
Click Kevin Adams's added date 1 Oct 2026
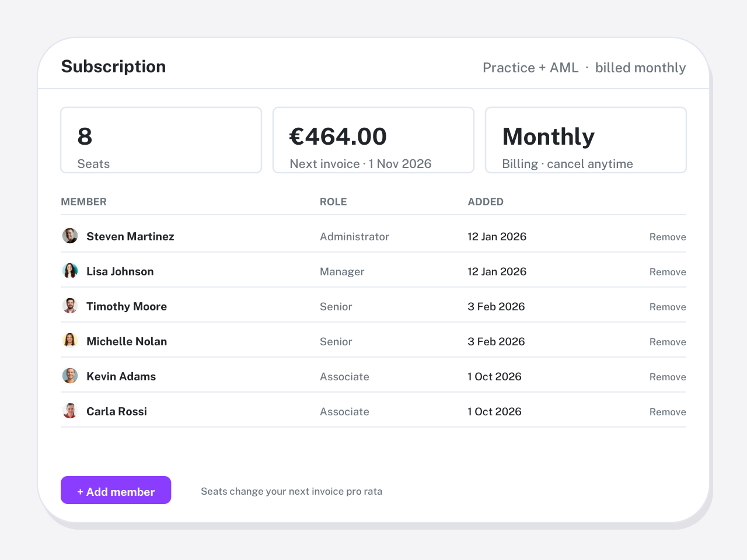(x=494, y=376)
